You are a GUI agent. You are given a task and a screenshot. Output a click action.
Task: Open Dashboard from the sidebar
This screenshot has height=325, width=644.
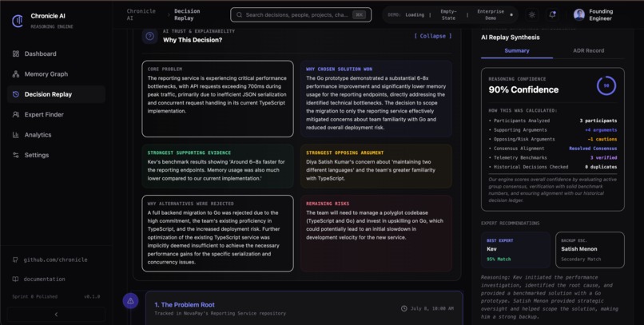(x=56, y=54)
